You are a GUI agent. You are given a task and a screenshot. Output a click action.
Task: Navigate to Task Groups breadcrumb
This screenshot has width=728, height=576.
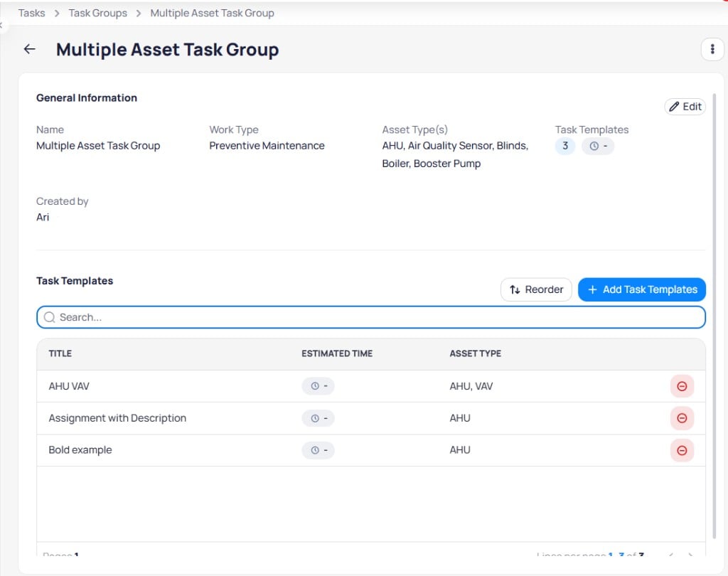98,13
